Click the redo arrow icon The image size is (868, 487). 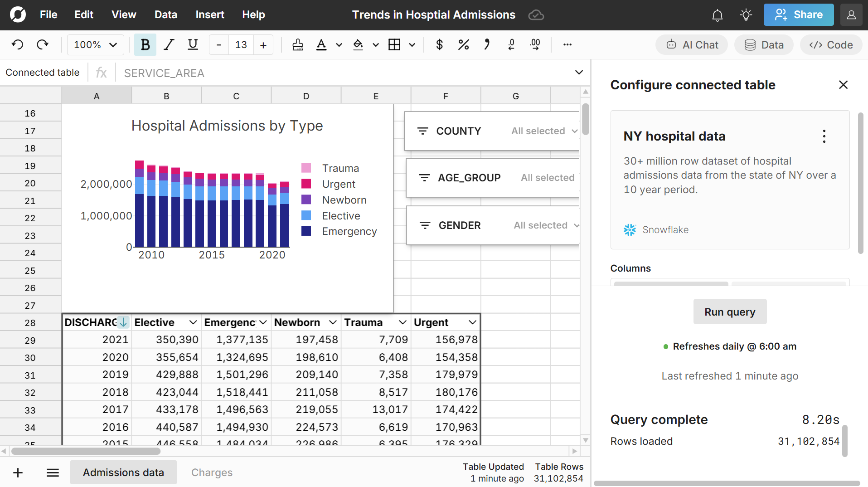(43, 44)
